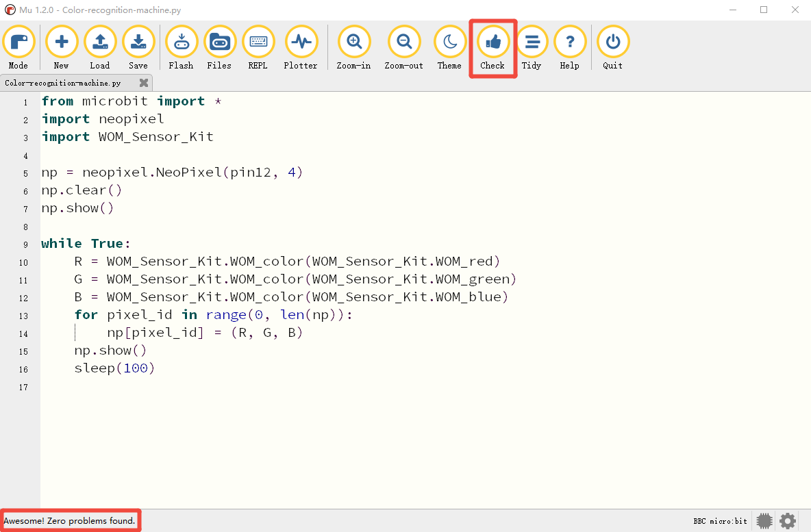This screenshot has width=811, height=532.
Task: Click the 'import WOM_Sensor_Kit' line
Action: (x=127, y=136)
